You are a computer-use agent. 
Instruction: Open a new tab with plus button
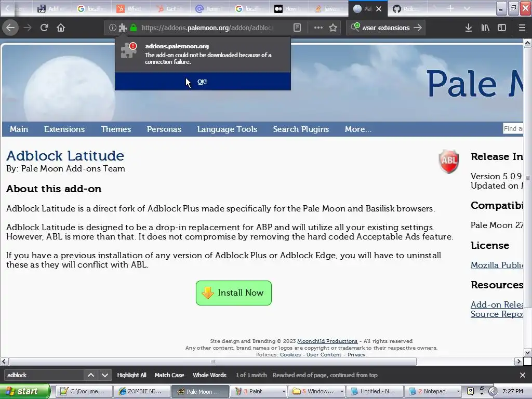click(450, 8)
